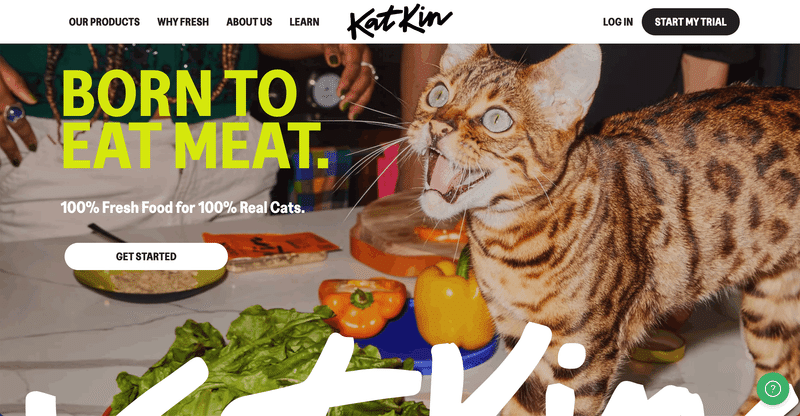Click the white Get Started button
Screen dimensions: 800x416
tap(146, 256)
